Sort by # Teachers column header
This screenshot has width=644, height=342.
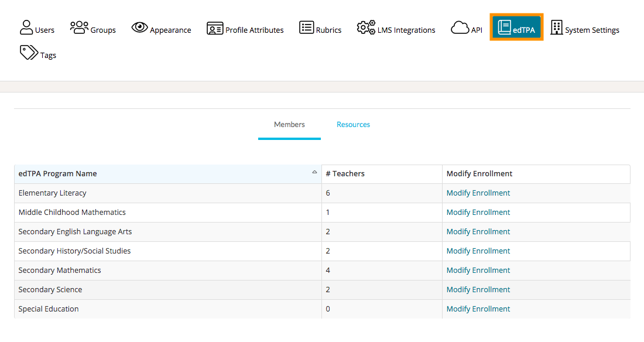tap(345, 174)
